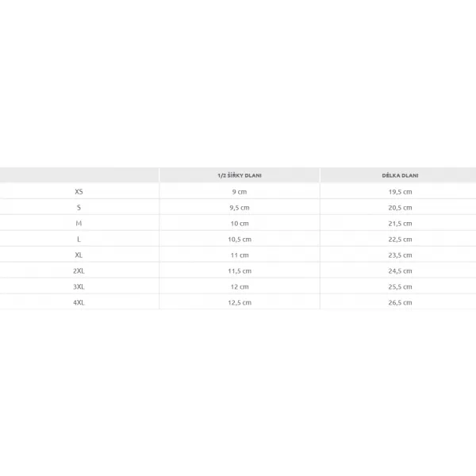Select the 3XL size row label

pos(79,286)
